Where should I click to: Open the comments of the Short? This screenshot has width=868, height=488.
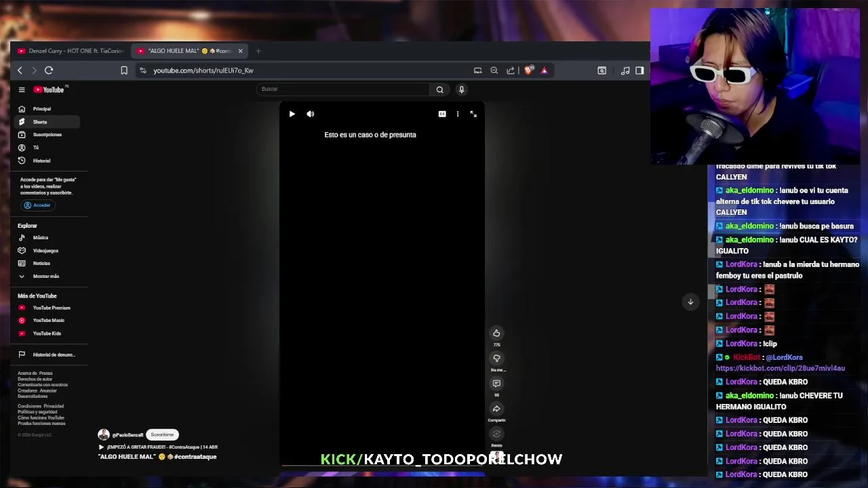click(x=496, y=384)
